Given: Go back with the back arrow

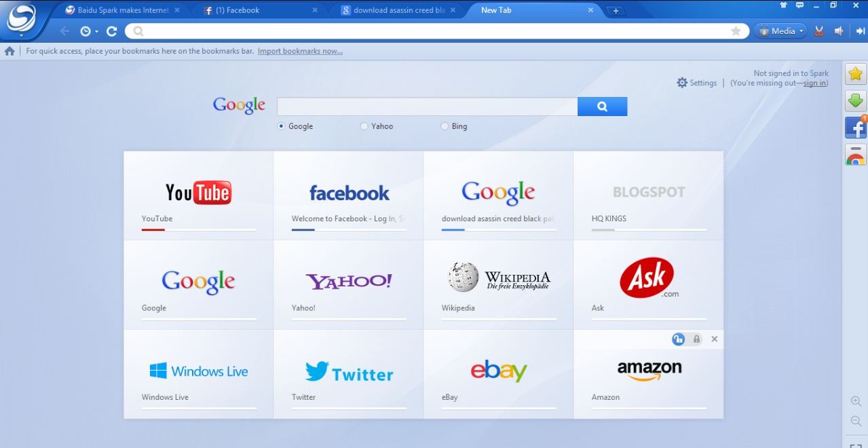Looking at the screenshot, I should pyautogui.click(x=64, y=31).
